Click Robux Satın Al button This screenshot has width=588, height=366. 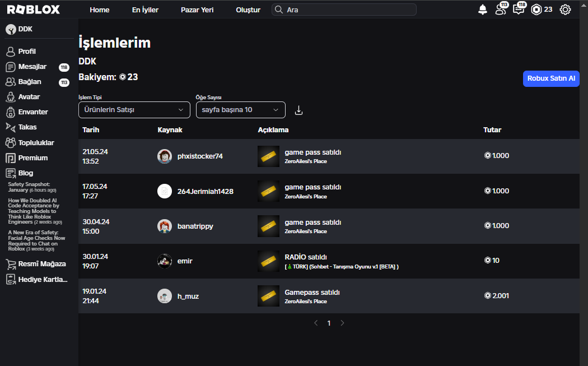click(551, 78)
